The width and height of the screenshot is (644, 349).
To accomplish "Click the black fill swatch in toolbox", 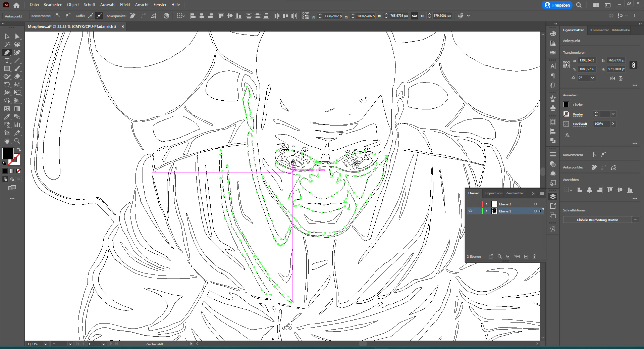I will [8, 153].
